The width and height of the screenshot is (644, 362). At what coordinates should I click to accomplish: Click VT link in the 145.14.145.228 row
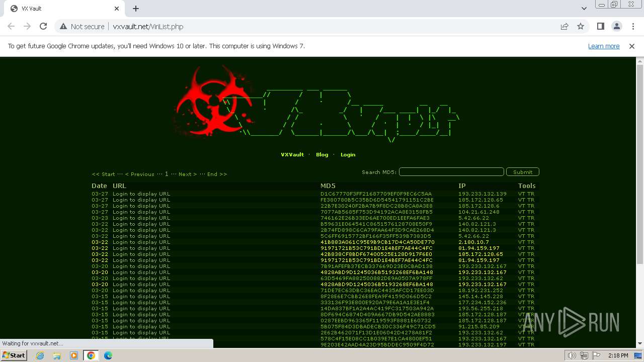tap(522, 296)
